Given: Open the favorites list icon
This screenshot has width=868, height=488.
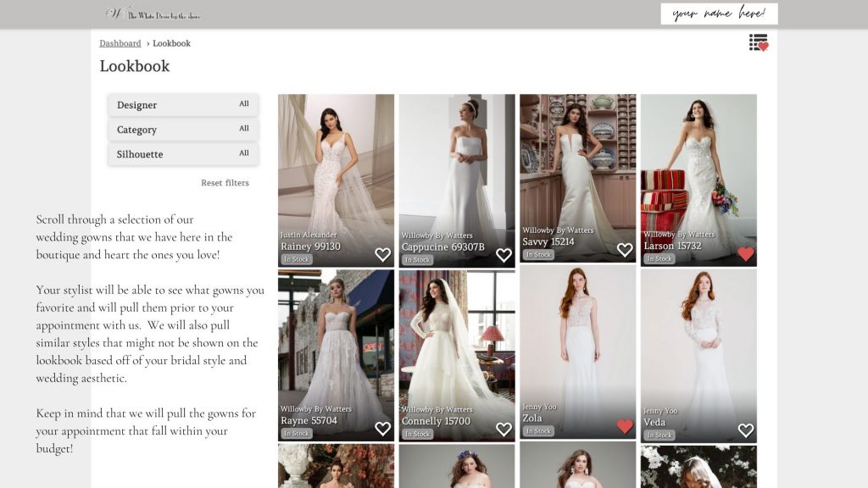Looking at the screenshot, I should pyautogui.click(x=758, y=43).
